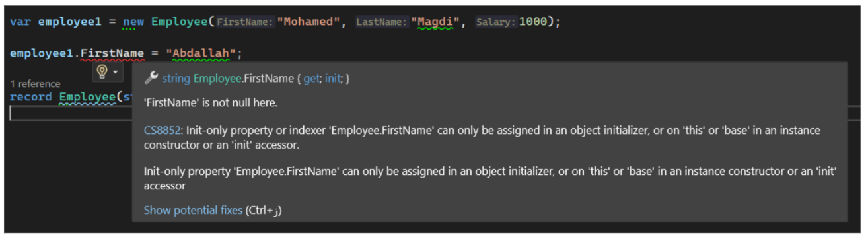The width and height of the screenshot is (868, 239).
Task: Click the 1000 salary value
Action: pos(533,22)
